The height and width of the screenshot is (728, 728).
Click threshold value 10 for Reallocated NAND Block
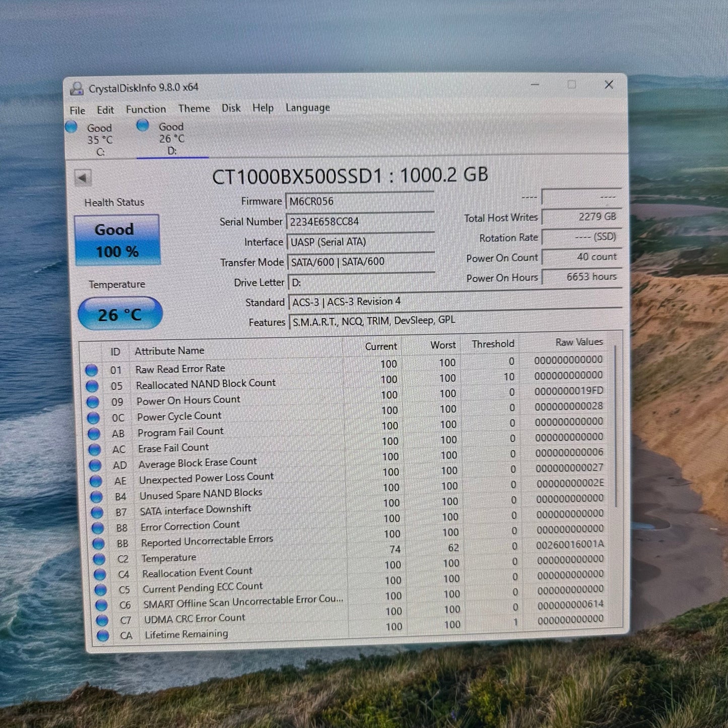tap(509, 377)
